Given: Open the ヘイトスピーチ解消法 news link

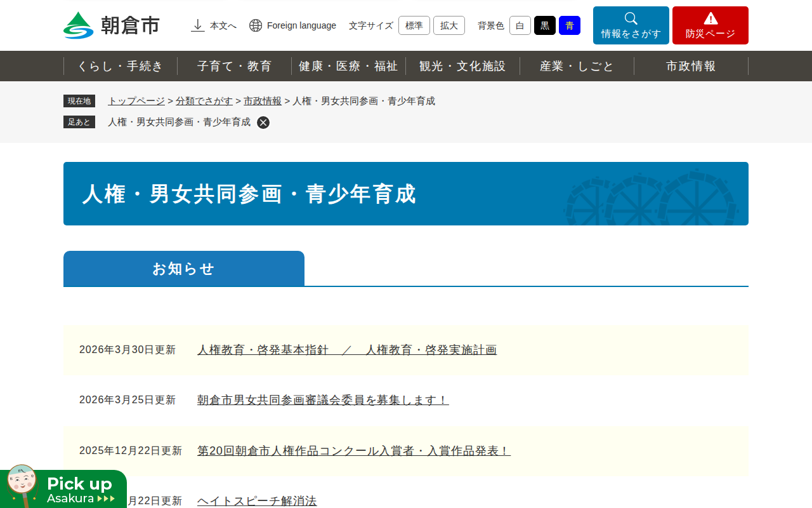Looking at the screenshot, I should (257, 501).
